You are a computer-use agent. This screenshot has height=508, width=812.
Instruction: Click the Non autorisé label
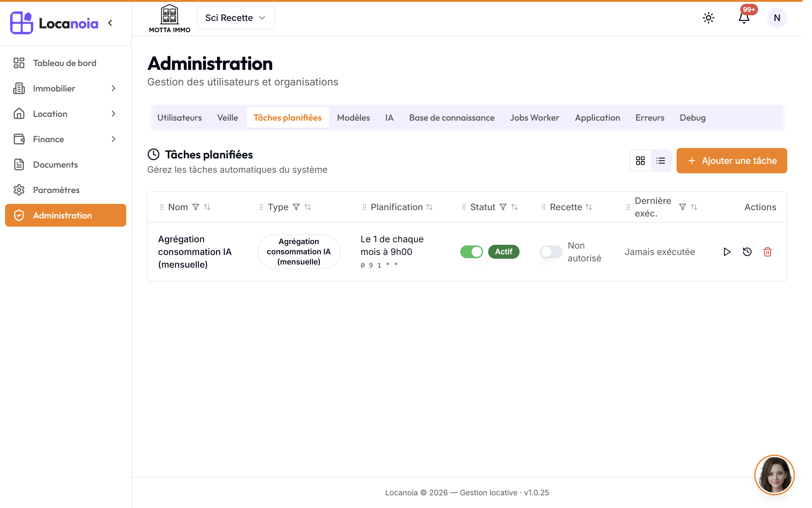[x=584, y=252]
